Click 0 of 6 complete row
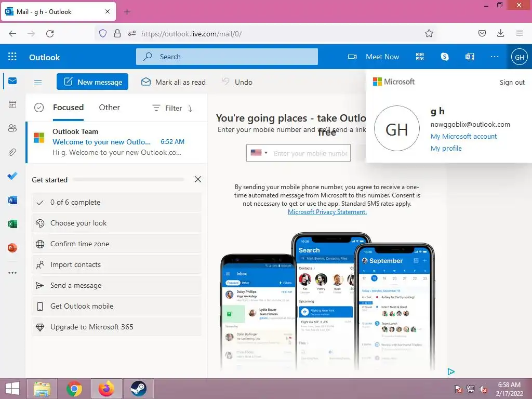The width and height of the screenshot is (532, 399). [116, 202]
